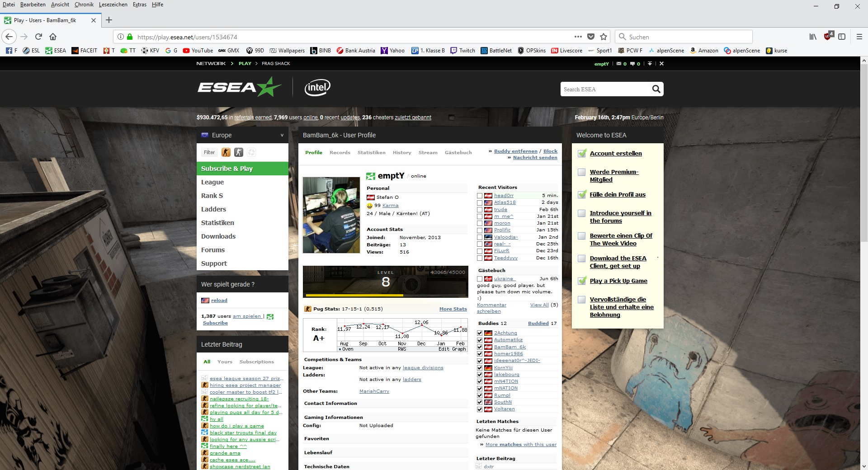Screen dimensions: 868x470
Task: Open the MariahCarry team link
Action: 374,391
